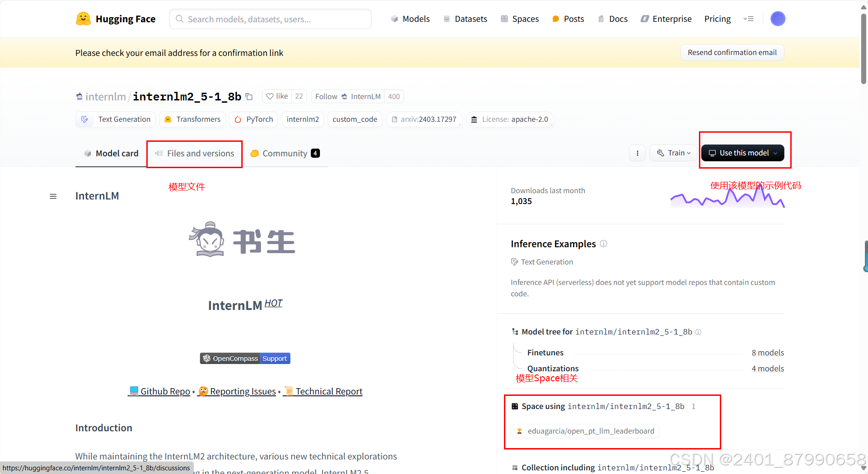Open the user profile avatar
The image size is (868, 474).
tap(778, 19)
